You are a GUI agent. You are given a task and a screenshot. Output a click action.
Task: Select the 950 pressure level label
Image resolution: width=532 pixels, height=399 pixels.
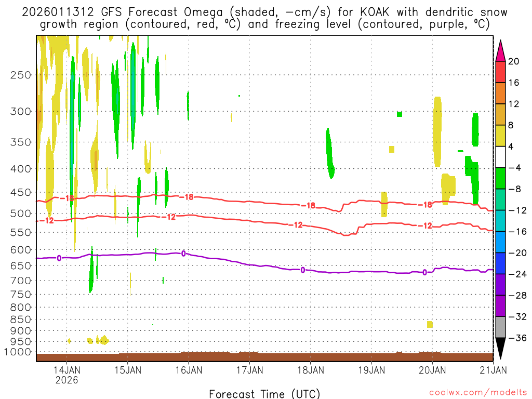21,342
